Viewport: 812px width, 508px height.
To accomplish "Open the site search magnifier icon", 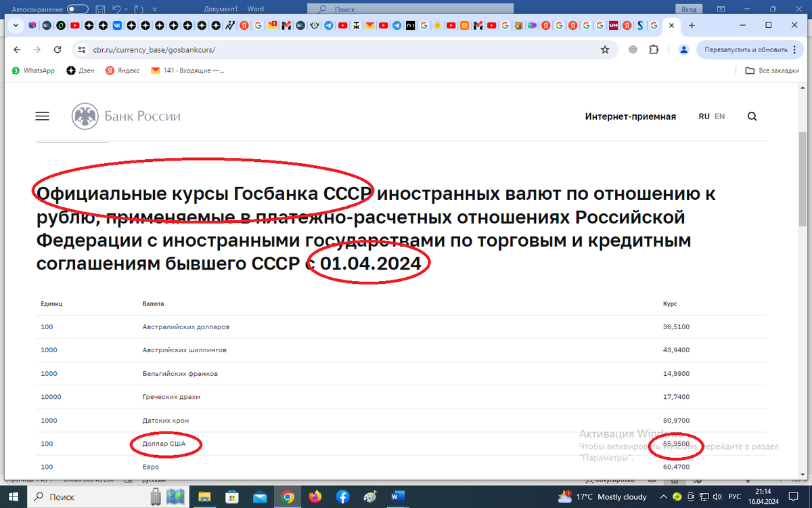I will tap(752, 117).
